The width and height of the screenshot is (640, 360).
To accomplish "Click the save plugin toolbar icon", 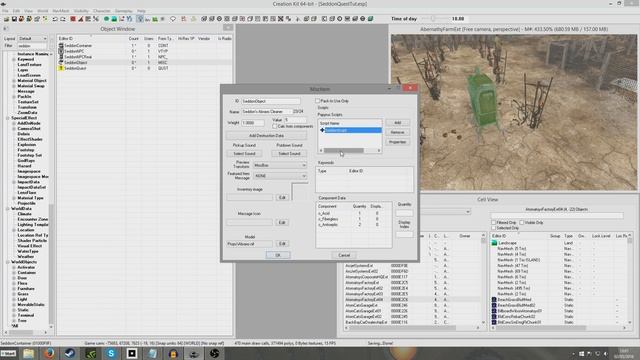I will [x=14, y=19].
